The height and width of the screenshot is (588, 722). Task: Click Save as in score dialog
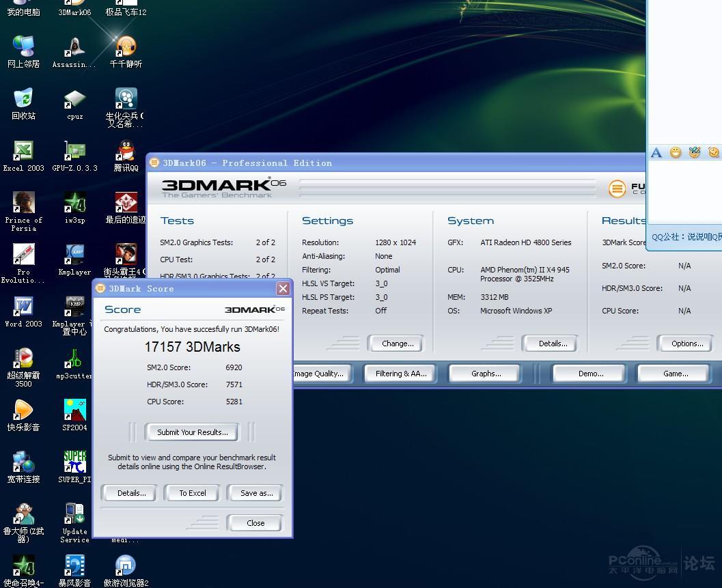256,493
